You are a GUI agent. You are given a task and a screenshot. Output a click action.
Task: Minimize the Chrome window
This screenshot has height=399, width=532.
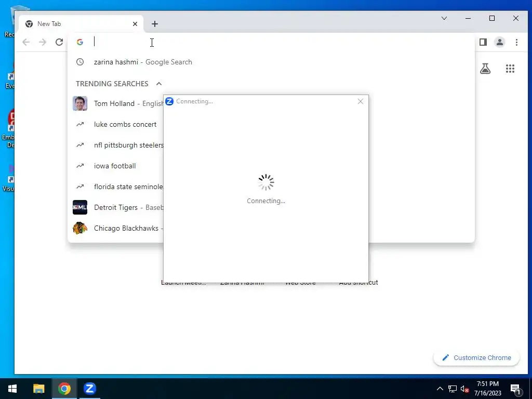click(x=468, y=18)
